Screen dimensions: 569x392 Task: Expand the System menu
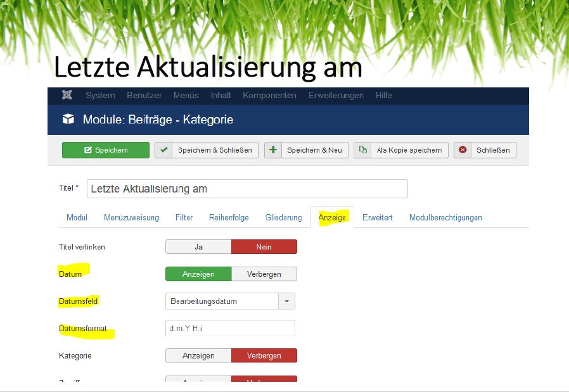(x=100, y=96)
